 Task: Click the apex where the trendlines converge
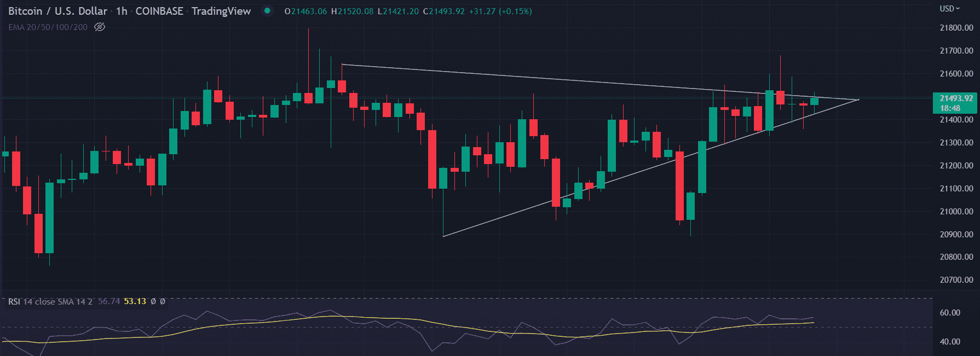(858, 100)
